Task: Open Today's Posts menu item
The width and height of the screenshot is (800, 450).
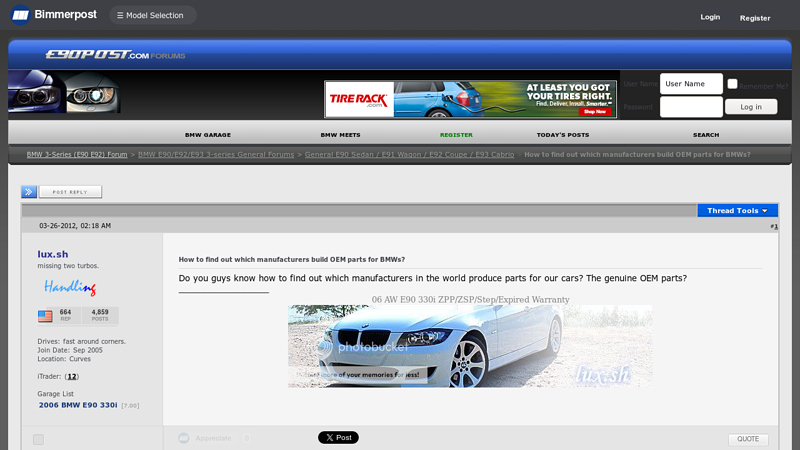Action: (563, 135)
